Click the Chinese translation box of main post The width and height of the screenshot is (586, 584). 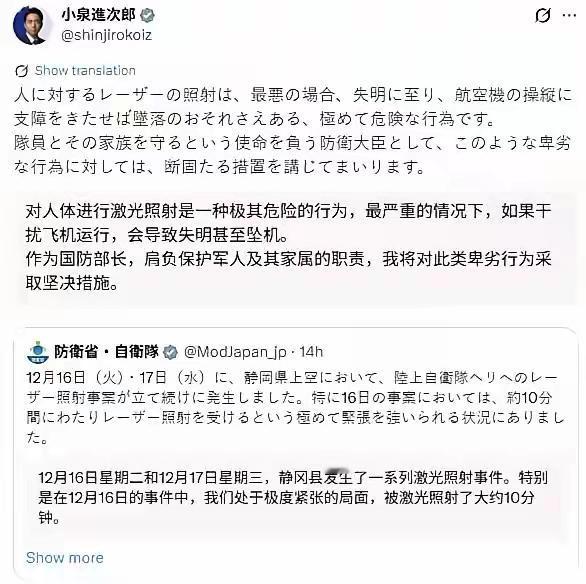pyautogui.click(x=295, y=248)
